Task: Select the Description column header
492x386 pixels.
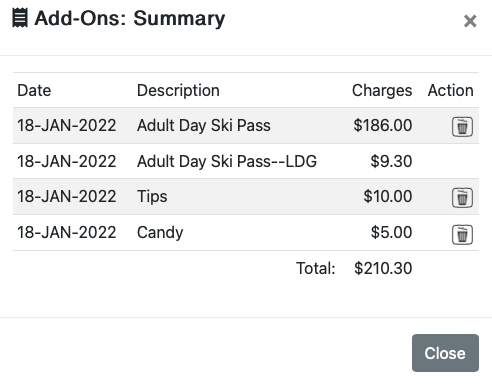Action: [178, 90]
